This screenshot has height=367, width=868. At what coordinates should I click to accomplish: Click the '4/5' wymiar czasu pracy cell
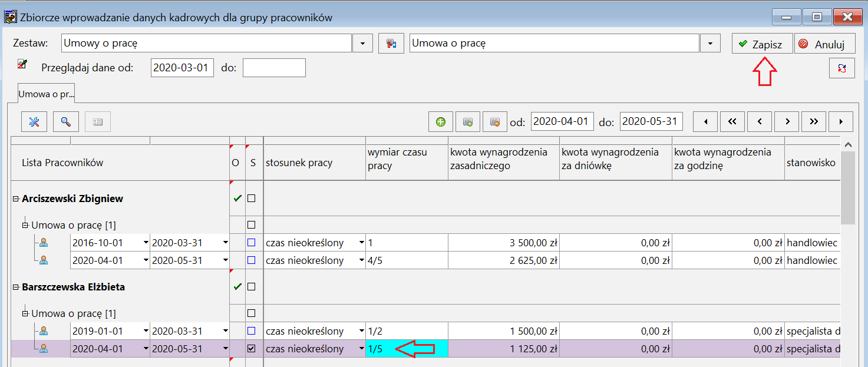click(x=407, y=260)
